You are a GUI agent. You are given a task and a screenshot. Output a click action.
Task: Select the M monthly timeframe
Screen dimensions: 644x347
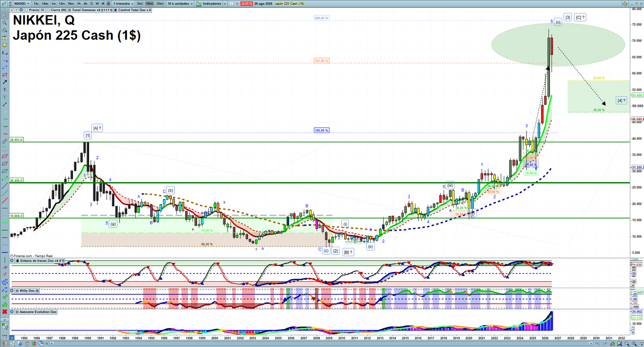(103, 4)
